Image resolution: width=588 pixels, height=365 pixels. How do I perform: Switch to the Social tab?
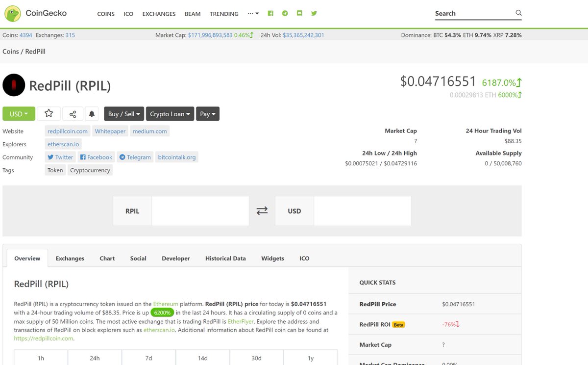[138, 258]
